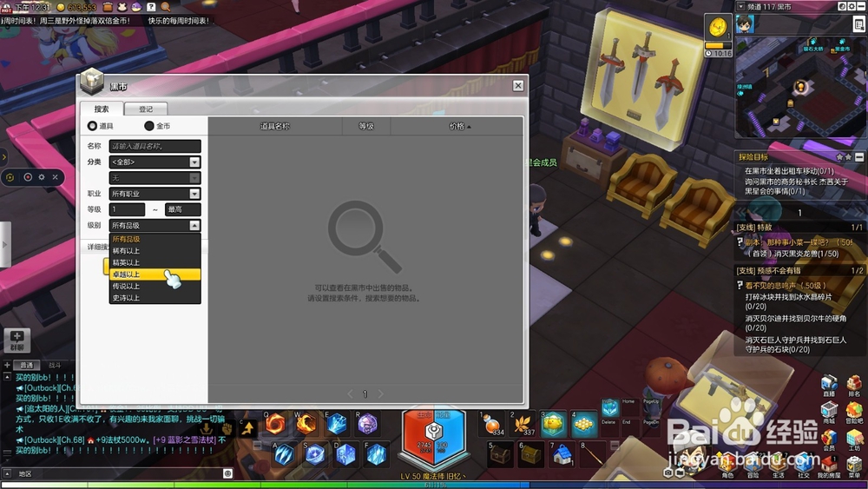Expand the channel 频道 117 dropdown

[740, 7]
